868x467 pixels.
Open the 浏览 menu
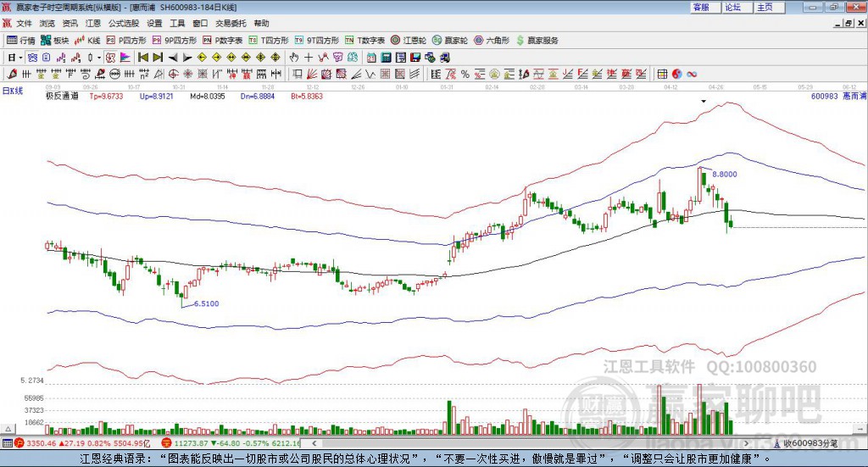[x=47, y=23]
